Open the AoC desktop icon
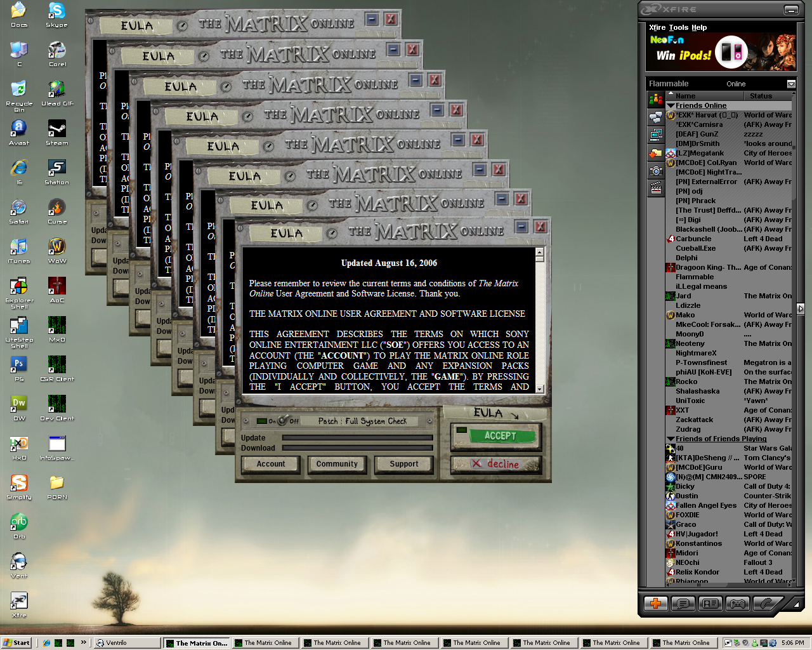 (x=56, y=290)
